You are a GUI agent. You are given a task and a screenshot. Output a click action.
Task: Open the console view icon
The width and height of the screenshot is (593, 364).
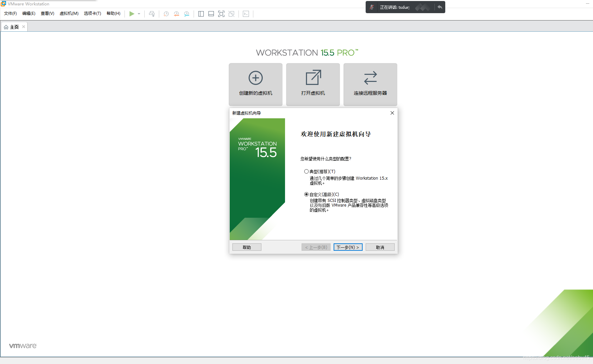(x=246, y=14)
